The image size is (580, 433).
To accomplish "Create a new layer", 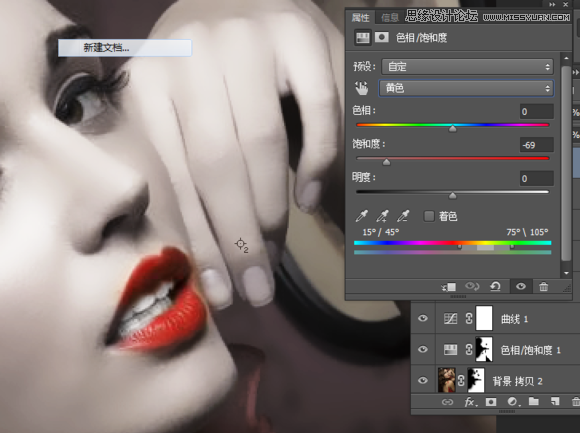I will (554, 401).
